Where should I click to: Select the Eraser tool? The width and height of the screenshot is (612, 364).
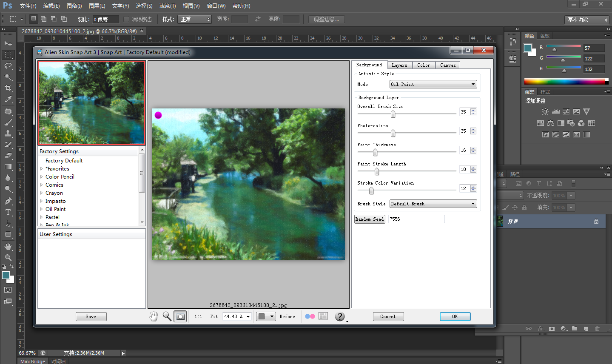coord(8,156)
